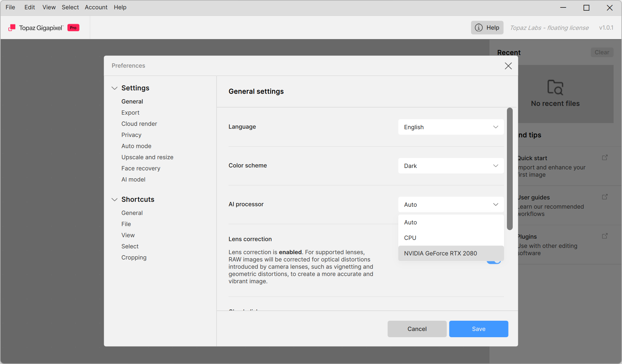
Task: Toggle the Lens correction switch
Action: point(494,262)
